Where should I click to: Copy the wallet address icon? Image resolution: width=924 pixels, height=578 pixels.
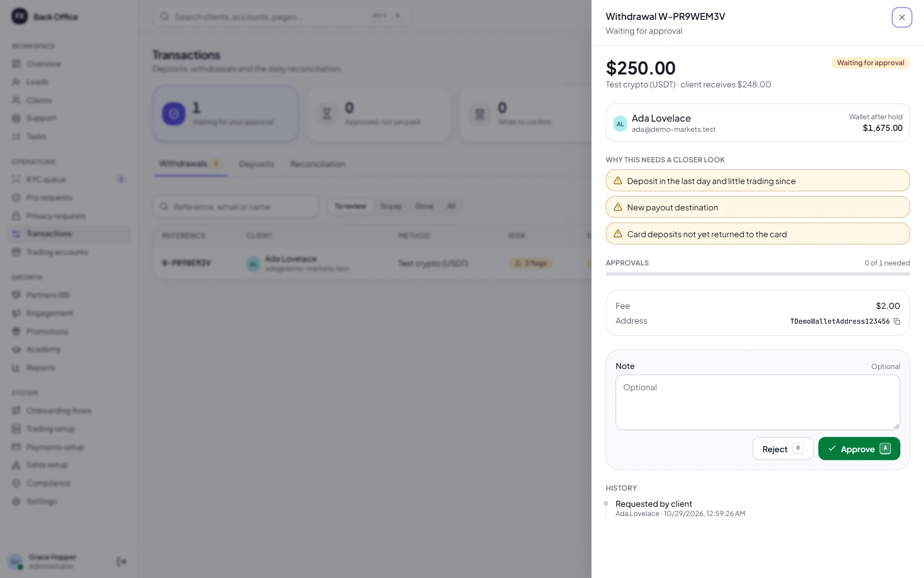pos(897,321)
